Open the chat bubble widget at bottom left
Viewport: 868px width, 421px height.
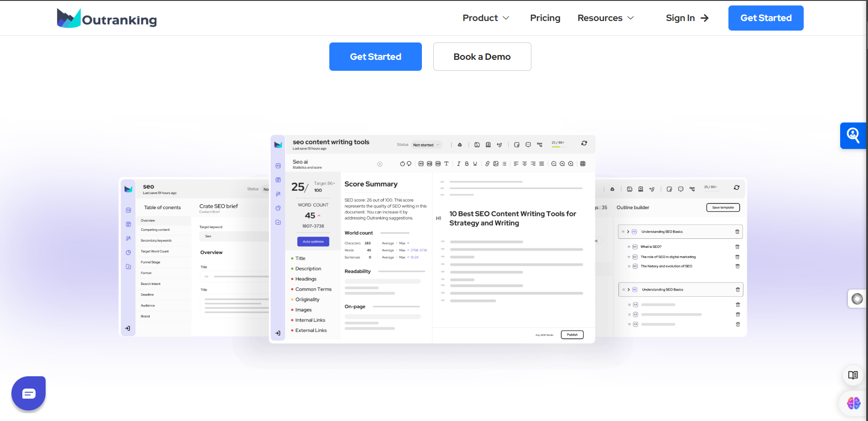point(28,393)
